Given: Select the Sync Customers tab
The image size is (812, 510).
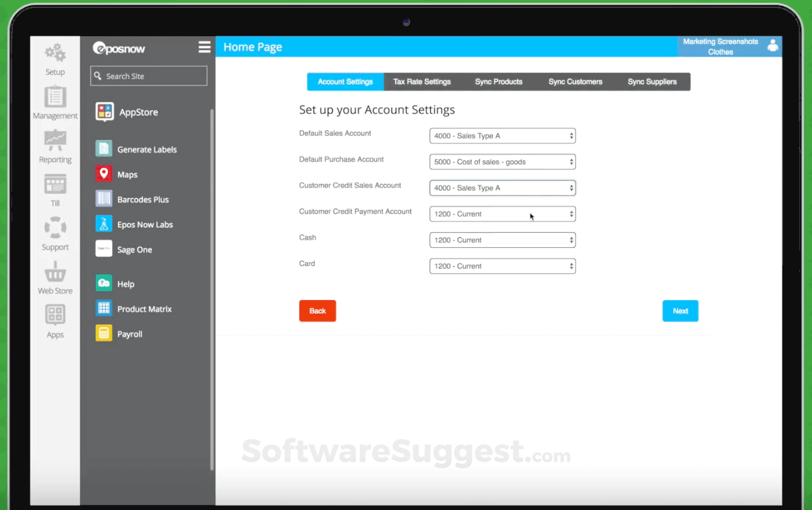Looking at the screenshot, I should coord(575,81).
